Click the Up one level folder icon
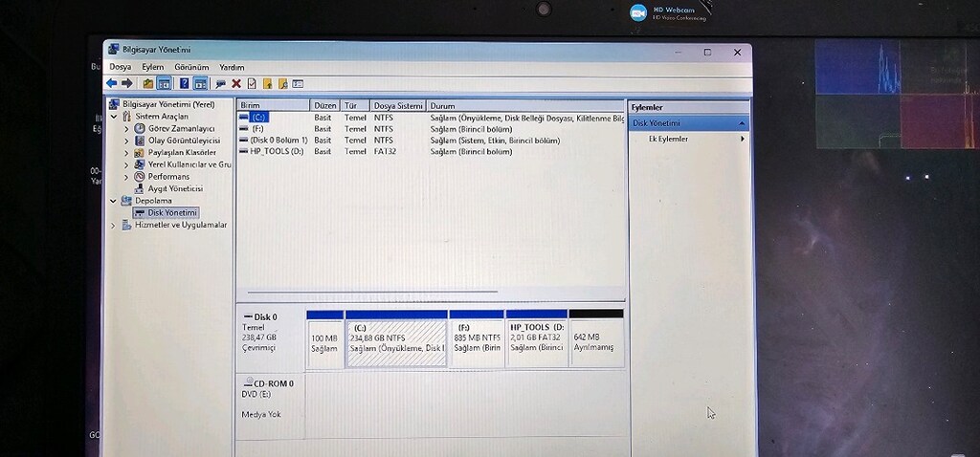 click(148, 83)
